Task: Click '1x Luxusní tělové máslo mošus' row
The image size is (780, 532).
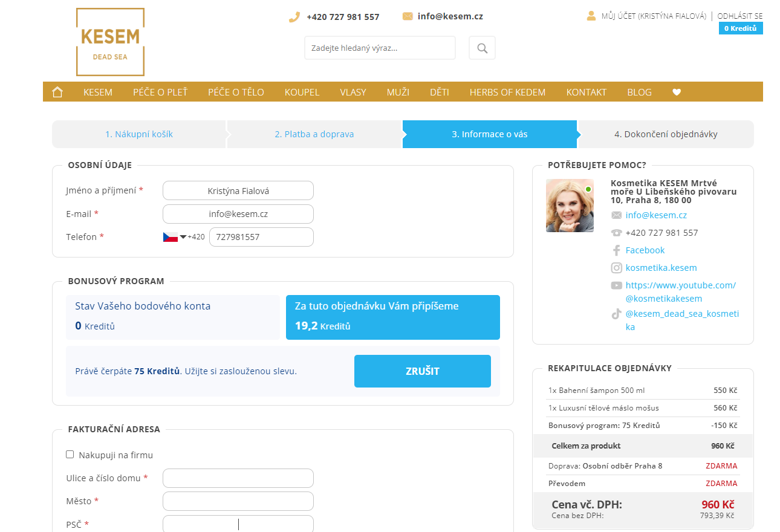Action: coord(643,408)
